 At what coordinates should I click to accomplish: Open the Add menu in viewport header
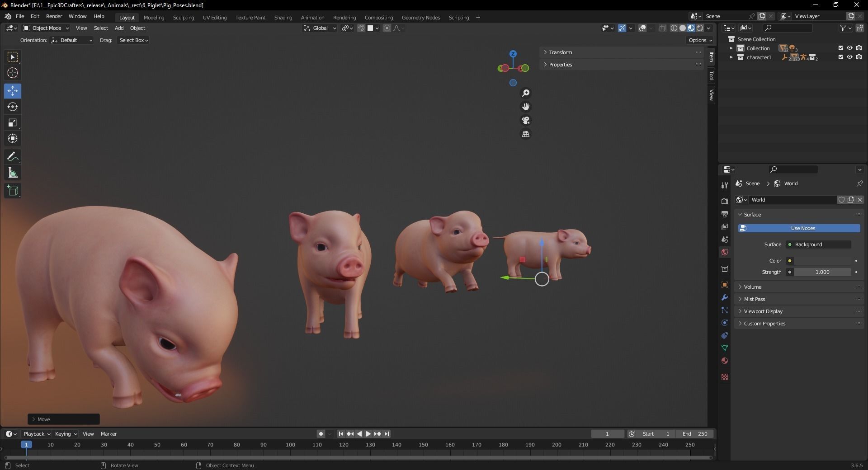[x=119, y=28]
